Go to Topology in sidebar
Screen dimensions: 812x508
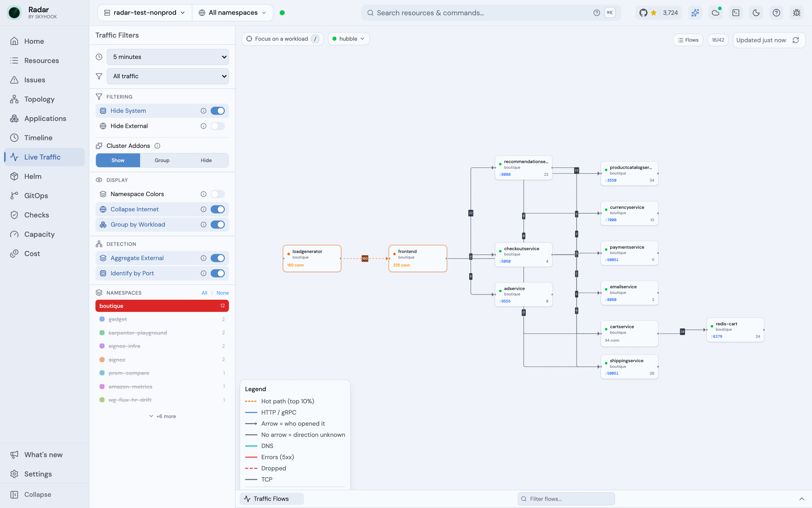[44, 99]
